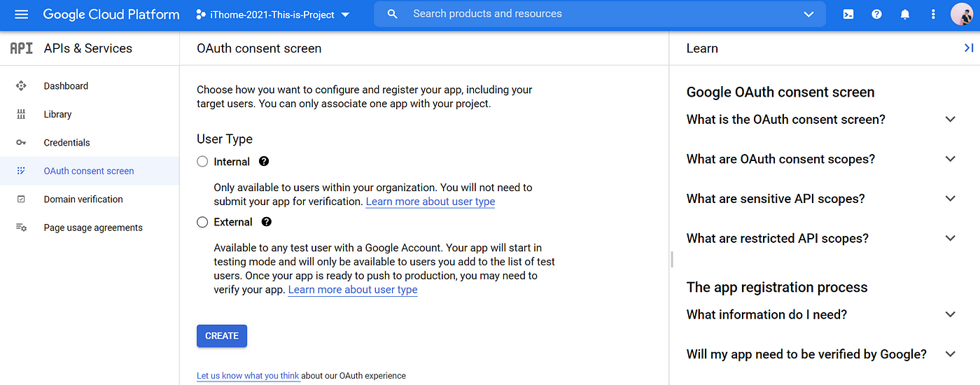Activate Cloud Shell terminal icon
The width and height of the screenshot is (980, 385).
(848, 15)
